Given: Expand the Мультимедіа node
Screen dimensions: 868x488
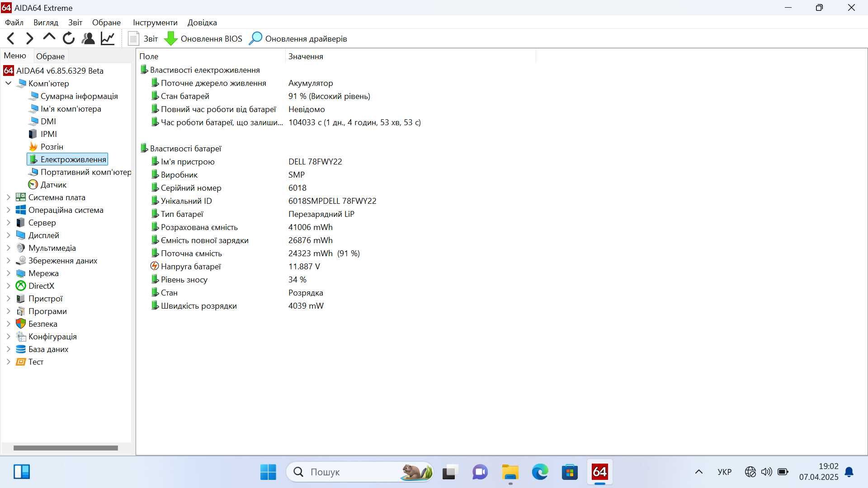Looking at the screenshot, I should (x=8, y=248).
